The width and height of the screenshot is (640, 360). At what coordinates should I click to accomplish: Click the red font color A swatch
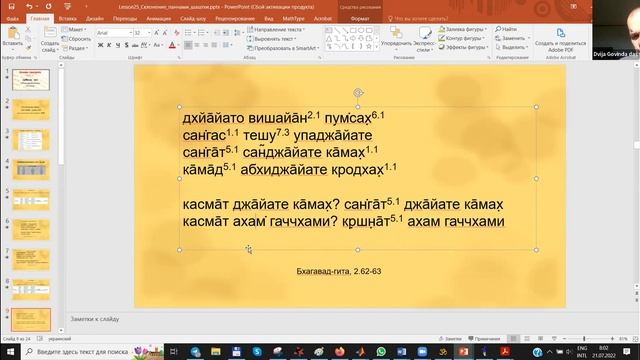click(172, 45)
